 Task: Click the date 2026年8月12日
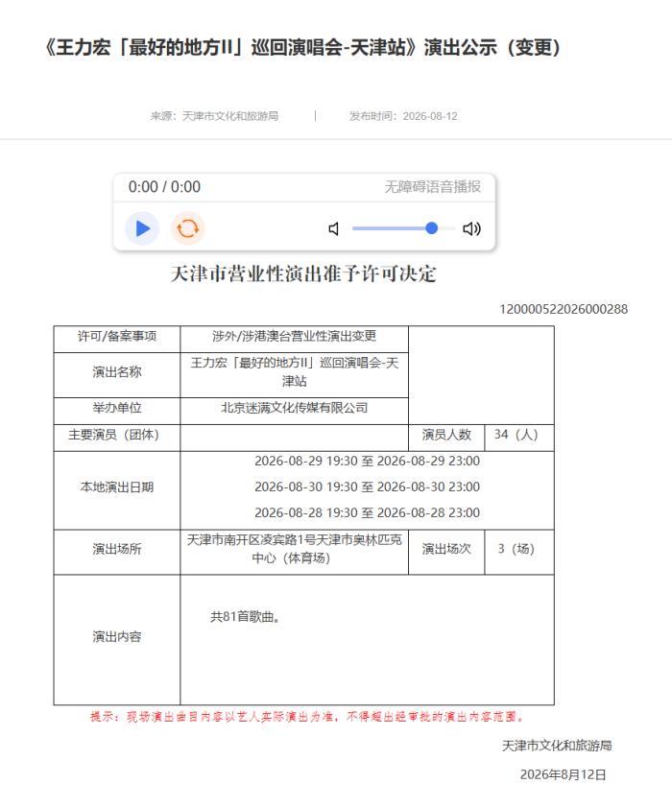(x=563, y=774)
